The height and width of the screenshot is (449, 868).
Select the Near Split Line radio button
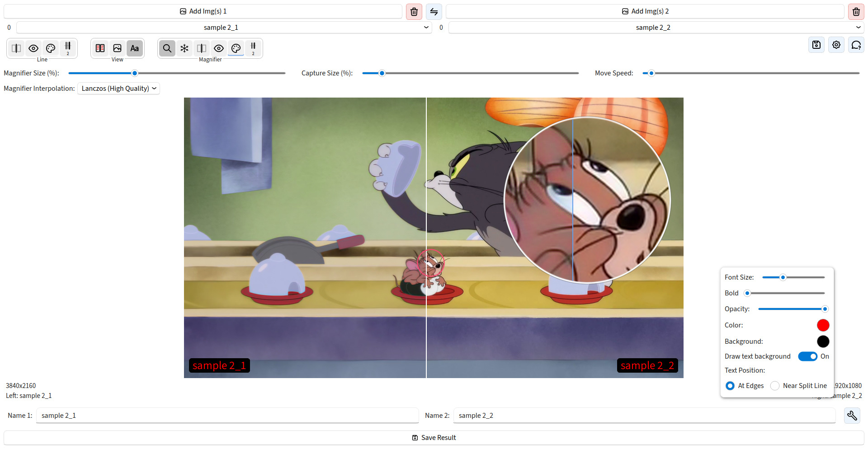pyautogui.click(x=775, y=386)
